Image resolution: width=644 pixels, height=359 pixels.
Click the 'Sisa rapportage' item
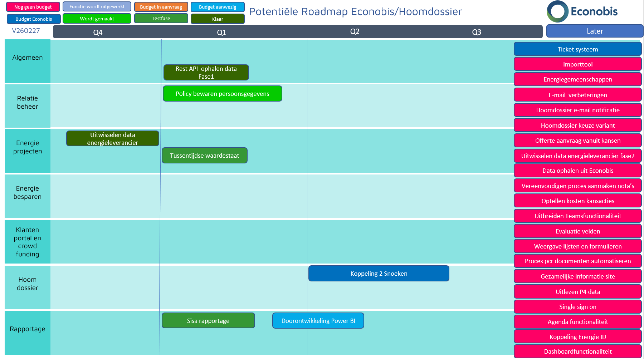pyautogui.click(x=208, y=321)
